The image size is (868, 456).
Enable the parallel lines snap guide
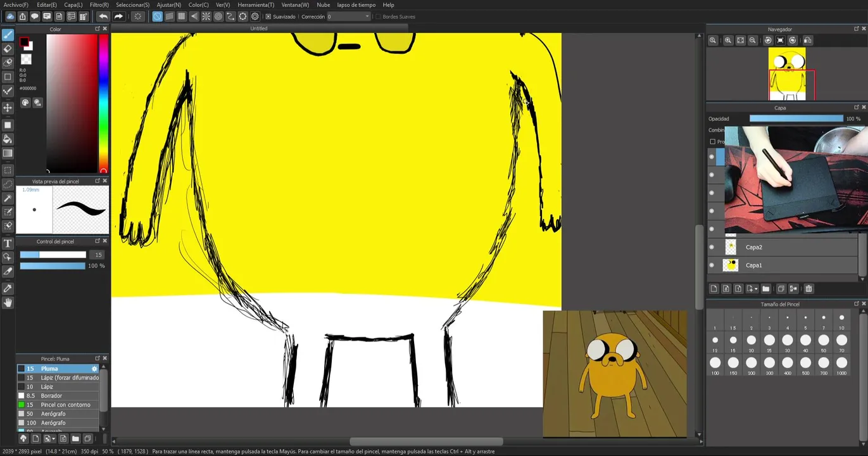click(169, 16)
